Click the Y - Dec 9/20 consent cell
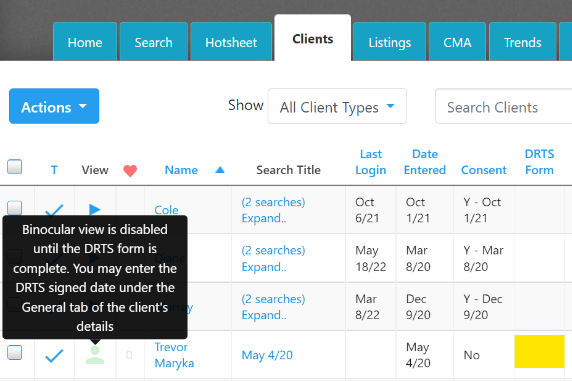Screen dimensions: 572x381 [483, 307]
